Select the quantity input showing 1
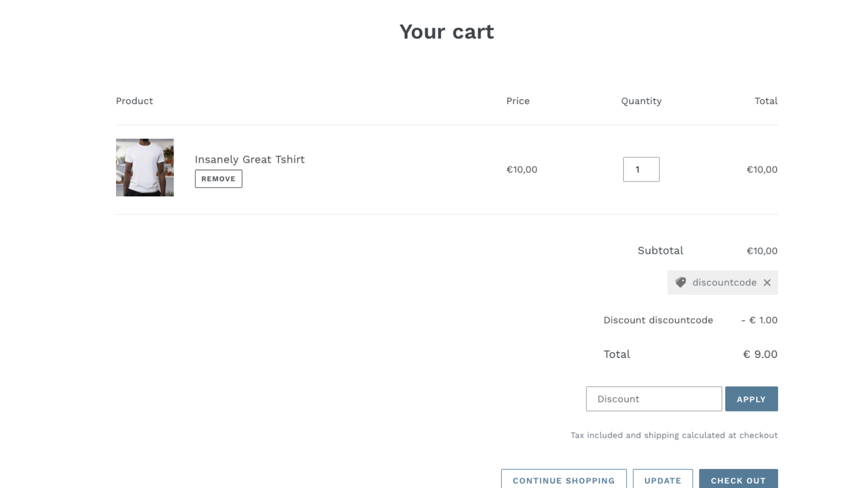868x488 pixels. 641,169
